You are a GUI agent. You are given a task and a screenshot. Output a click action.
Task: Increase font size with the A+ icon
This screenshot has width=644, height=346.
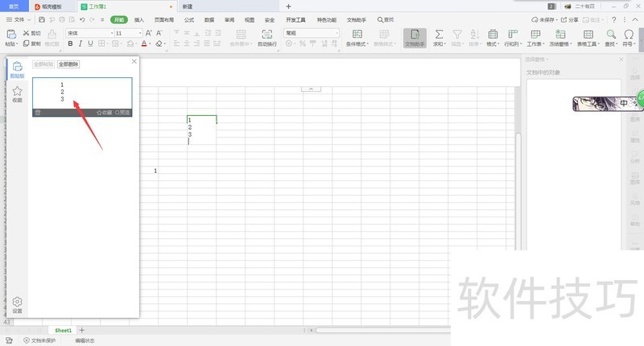[149, 33]
